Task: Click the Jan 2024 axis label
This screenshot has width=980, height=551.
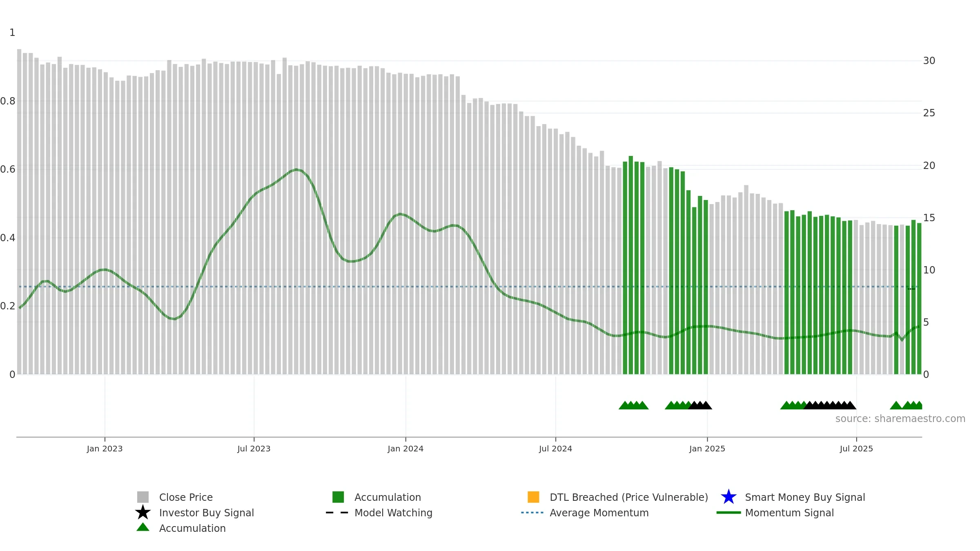Action: 405,449
